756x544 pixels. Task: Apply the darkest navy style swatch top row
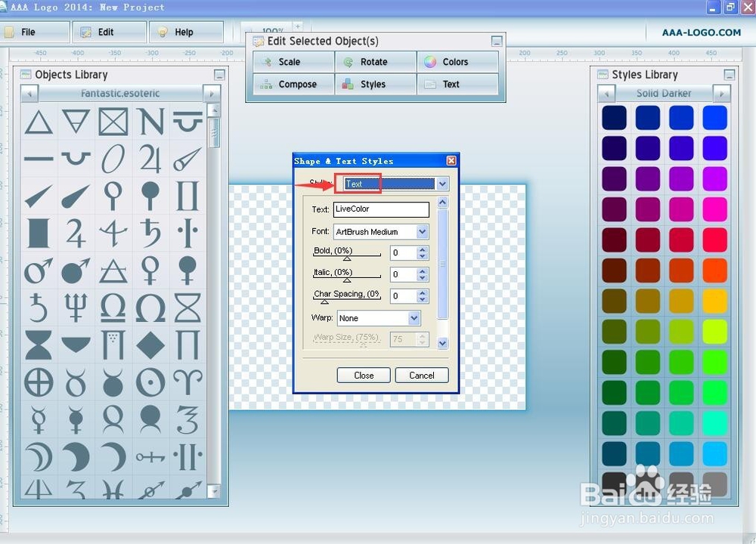pos(614,118)
